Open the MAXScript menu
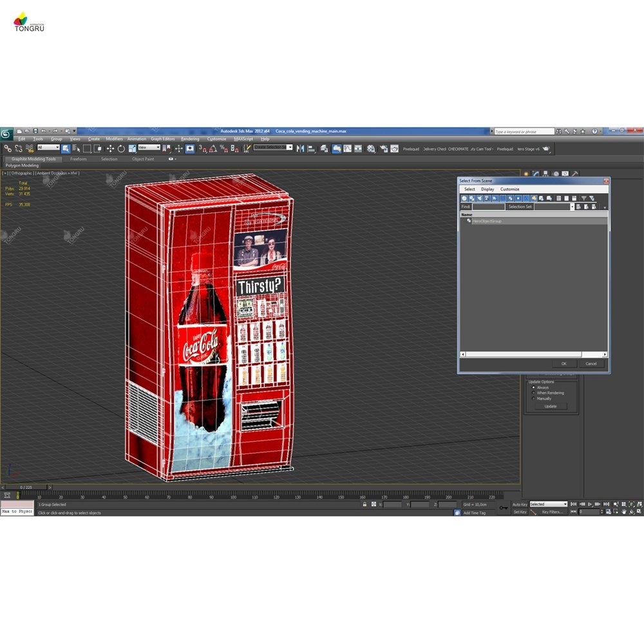 [243, 139]
